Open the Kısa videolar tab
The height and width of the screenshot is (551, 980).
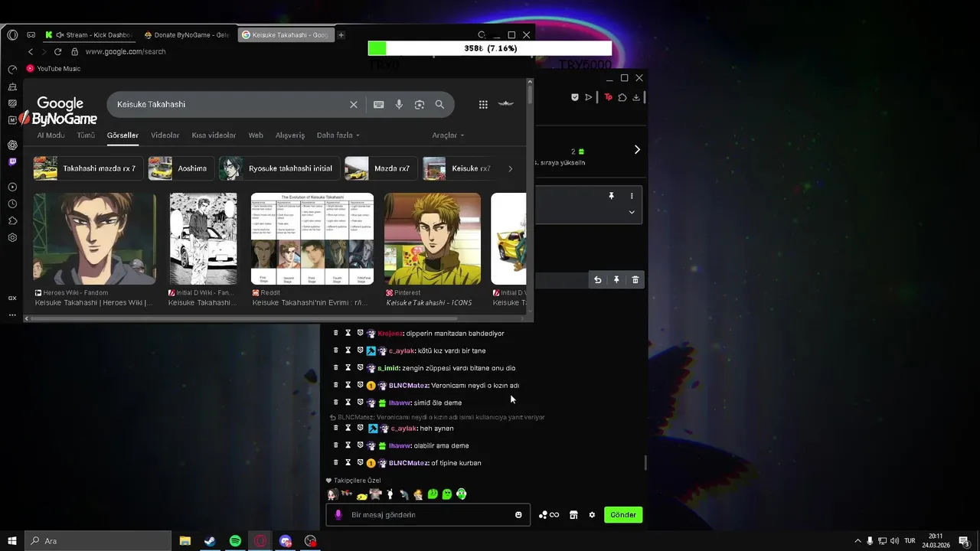coord(214,135)
